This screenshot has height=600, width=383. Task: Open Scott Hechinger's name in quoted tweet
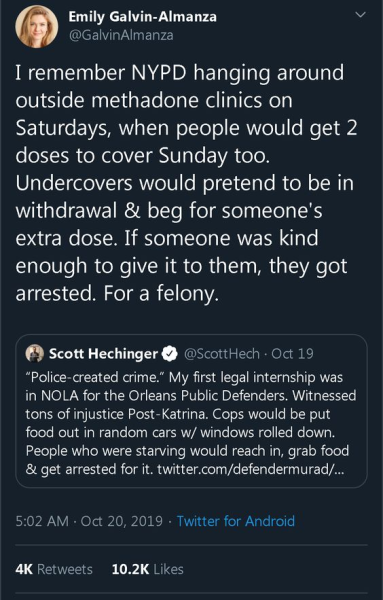click(103, 354)
